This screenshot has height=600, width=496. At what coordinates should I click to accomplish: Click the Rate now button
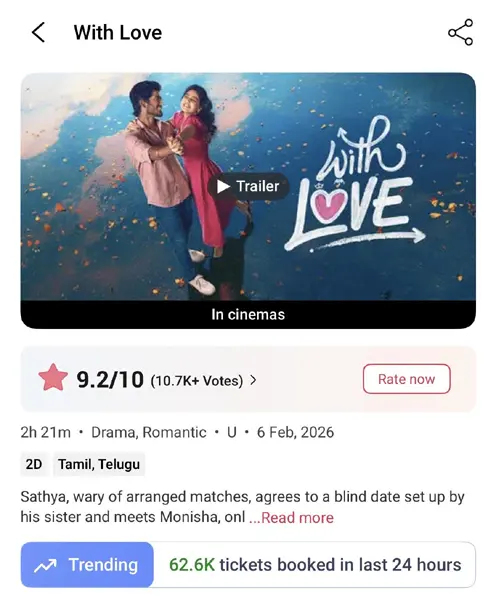tap(406, 379)
